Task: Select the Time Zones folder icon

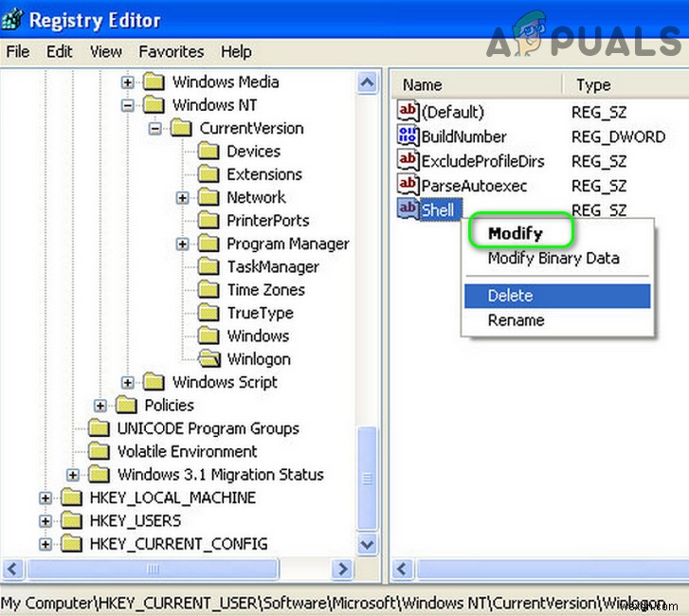Action: point(209,290)
